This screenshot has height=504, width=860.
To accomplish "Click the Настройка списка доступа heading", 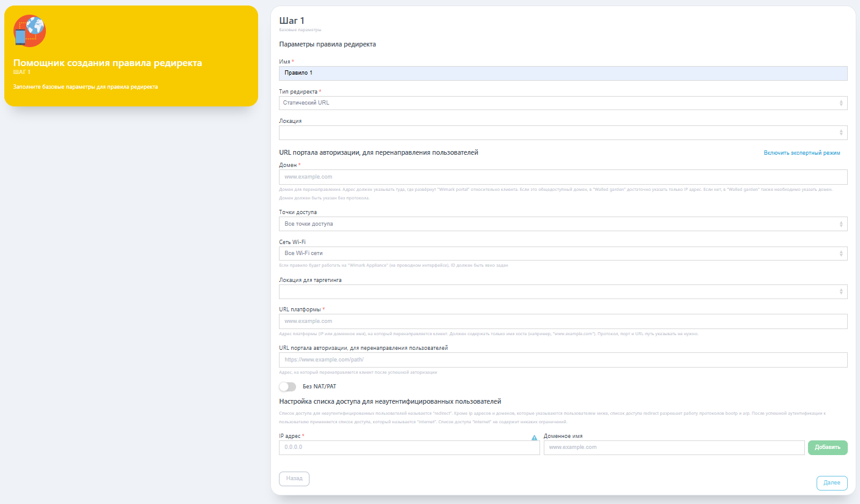I will point(390,402).
